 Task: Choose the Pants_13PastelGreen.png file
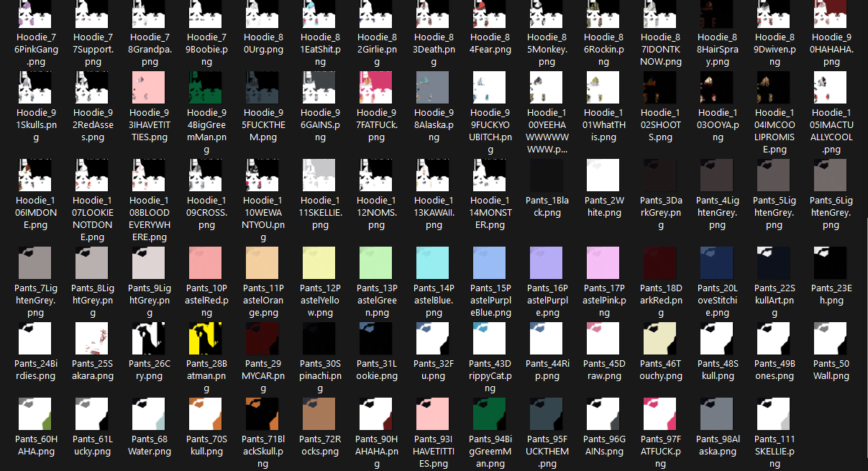pyautogui.click(x=375, y=282)
